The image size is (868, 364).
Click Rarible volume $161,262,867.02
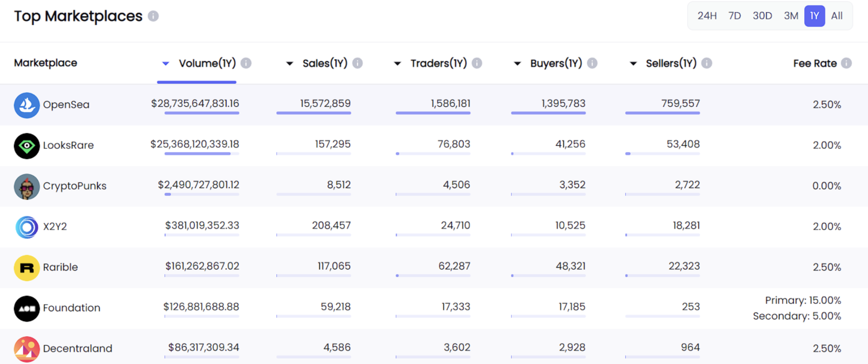202,266
